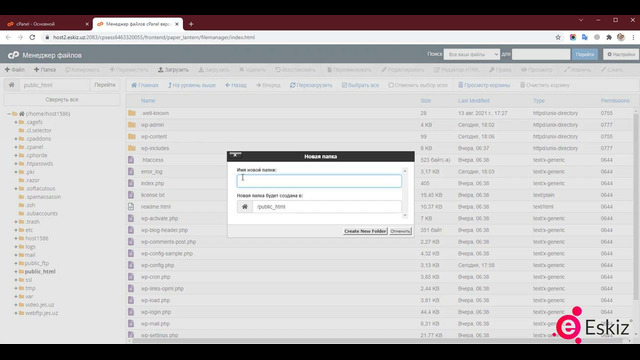
Task: Click the home icon in dialog path field
Action: pos(244,207)
